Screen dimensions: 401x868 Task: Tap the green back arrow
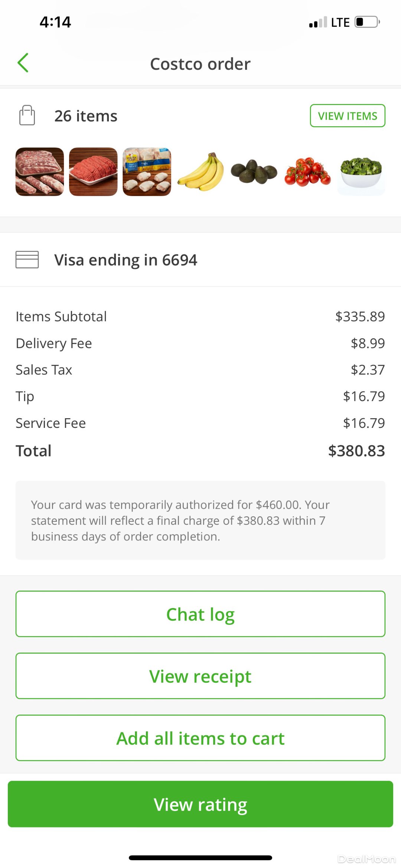pyautogui.click(x=23, y=63)
